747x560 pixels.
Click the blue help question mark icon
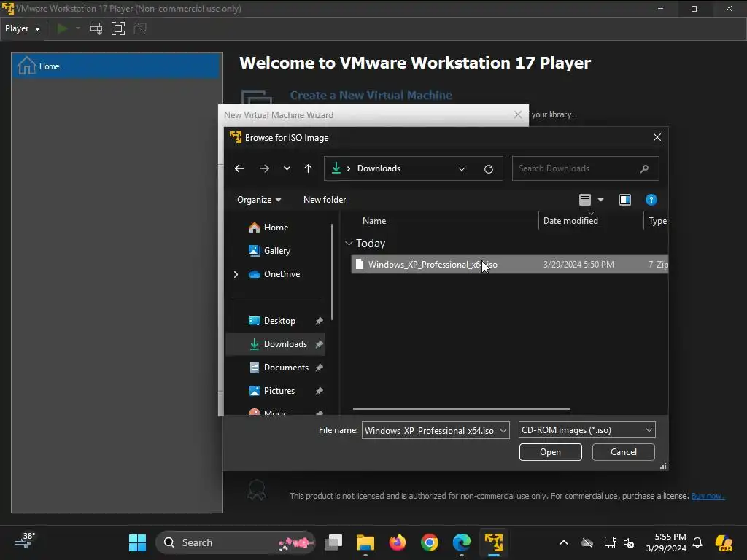pos(651,200)
